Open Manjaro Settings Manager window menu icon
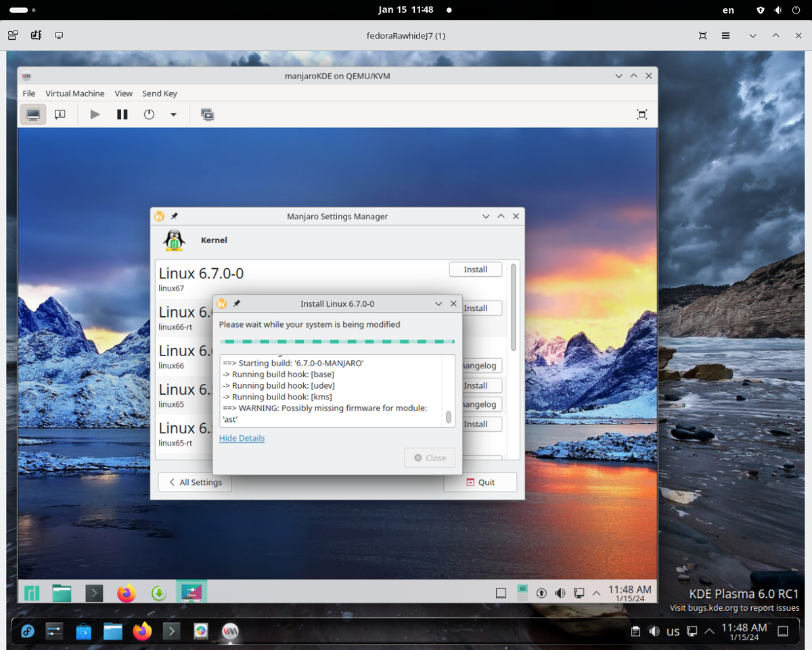 [159, 217]
